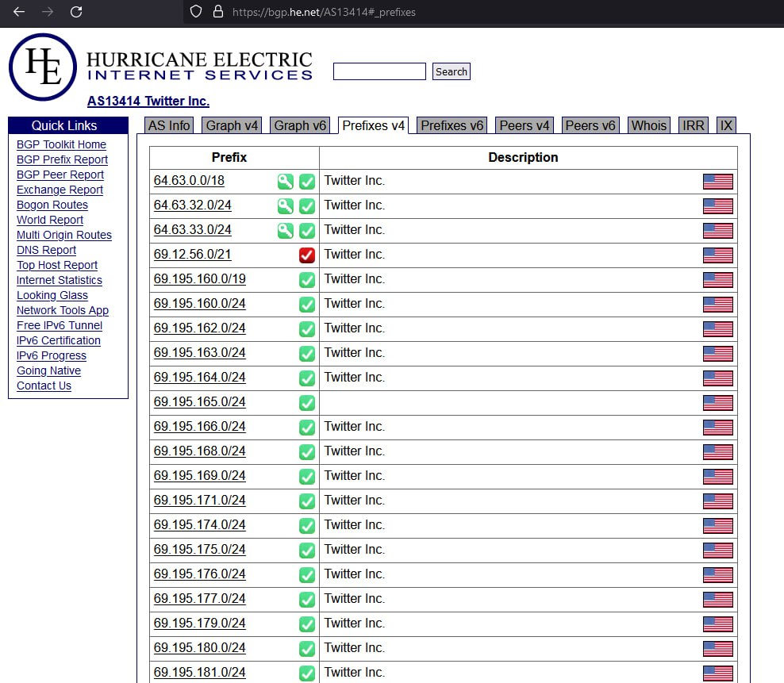Open Looking Glass link
The image size is (784, 683).
[x=52, y=295]
